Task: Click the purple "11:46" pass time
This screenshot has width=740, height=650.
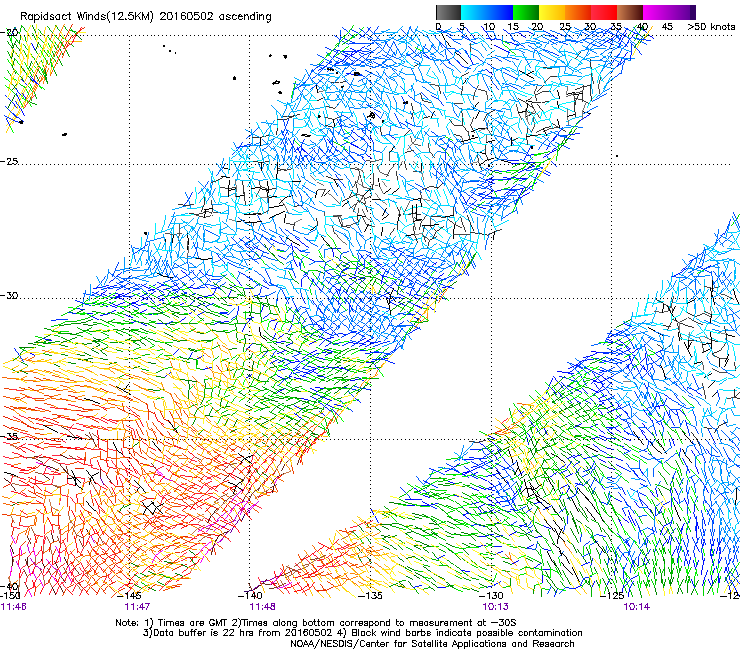Action: (x=14, y=607)
